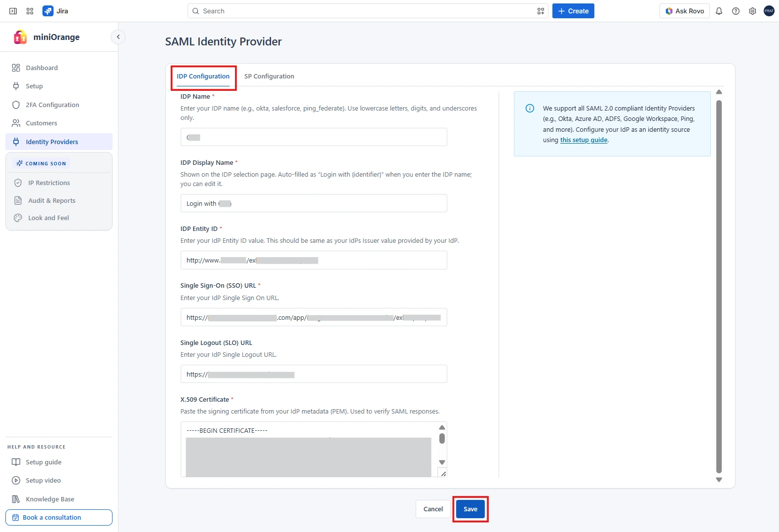
Task: Switch to the IDP Configuration tab
Action: (x=203, y=76)
